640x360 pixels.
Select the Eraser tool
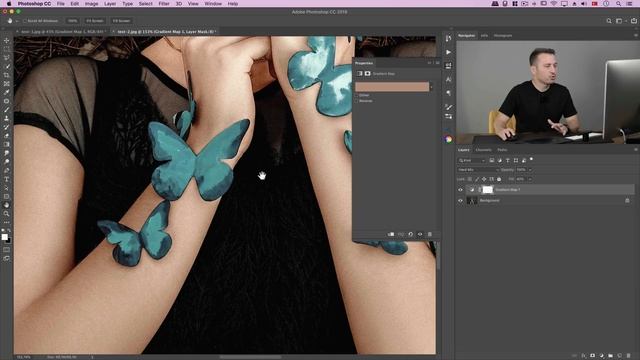pos(7,136)
